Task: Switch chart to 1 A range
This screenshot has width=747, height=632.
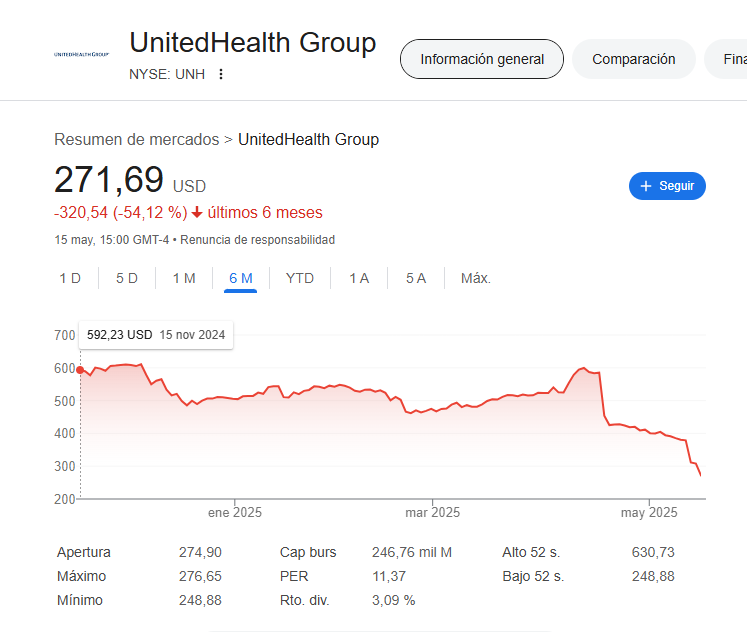Action: [359, 278]
